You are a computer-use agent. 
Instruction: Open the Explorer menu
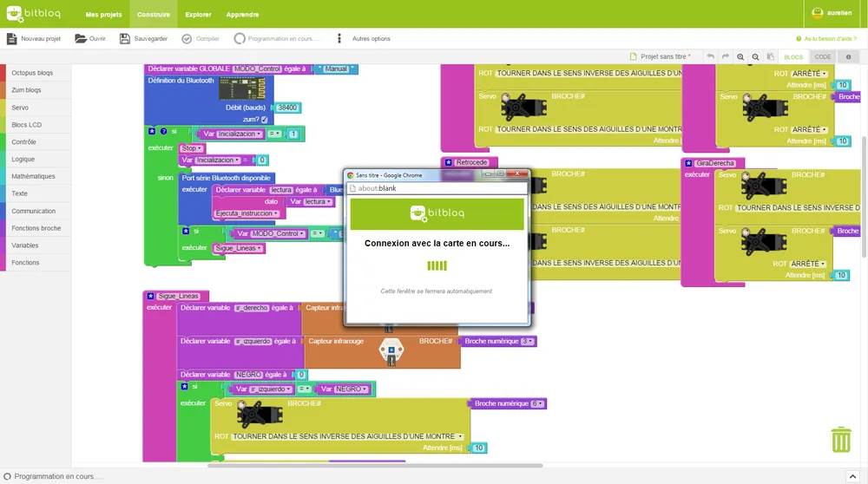[x=198, y=15]
